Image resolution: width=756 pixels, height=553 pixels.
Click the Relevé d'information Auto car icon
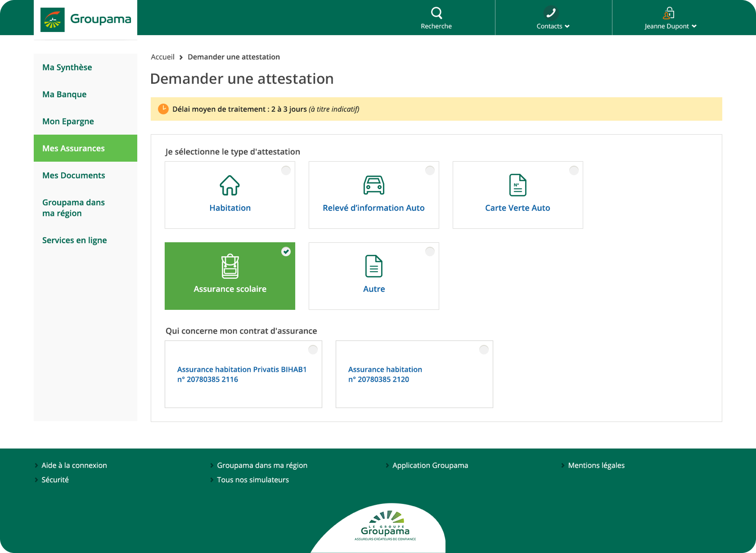pyautogui.click(x=373, y=185)
